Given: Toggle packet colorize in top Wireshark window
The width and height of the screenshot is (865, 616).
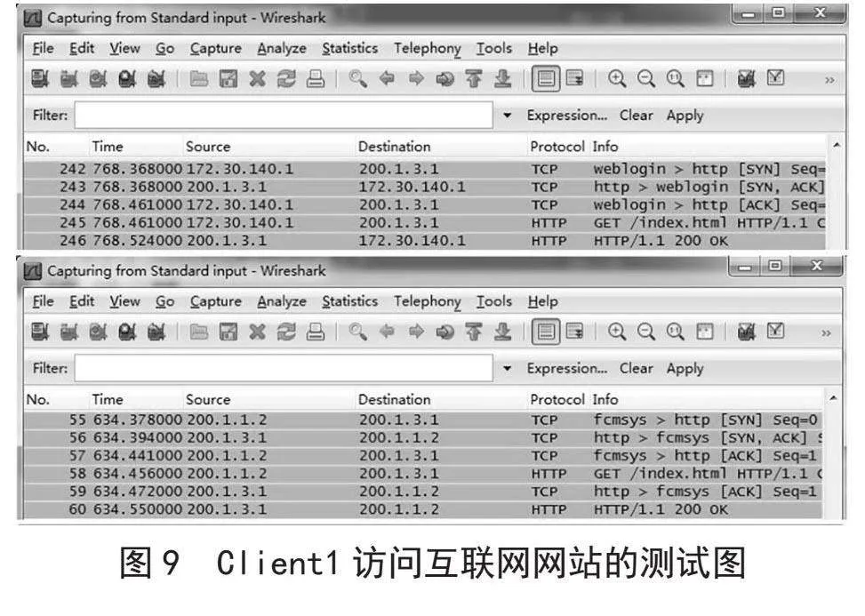Looking at the screenshot, I should (546, 79).
